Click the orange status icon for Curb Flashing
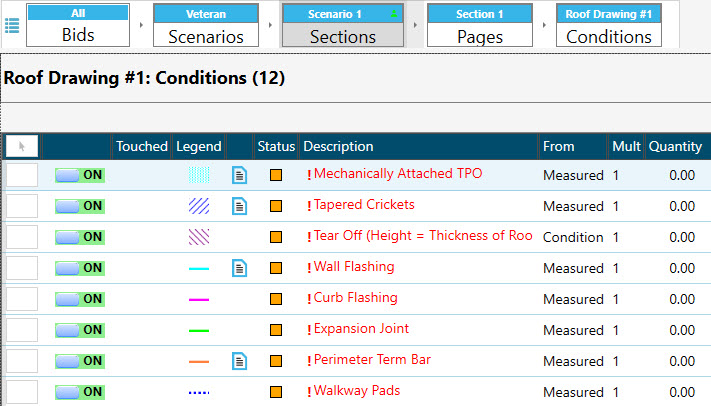 pyautogui.click(x=276, y=299)
